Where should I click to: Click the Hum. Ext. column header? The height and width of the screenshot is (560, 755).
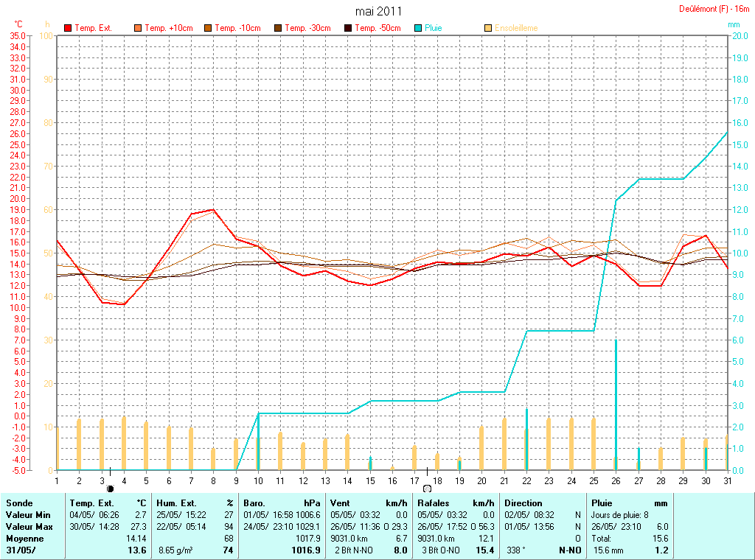[177, 503]
